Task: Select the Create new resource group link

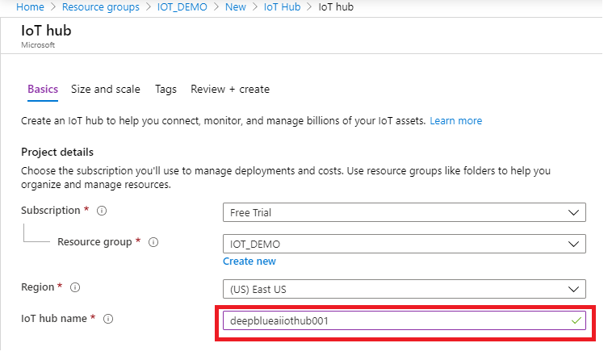Action: click(x=249, y=261)
